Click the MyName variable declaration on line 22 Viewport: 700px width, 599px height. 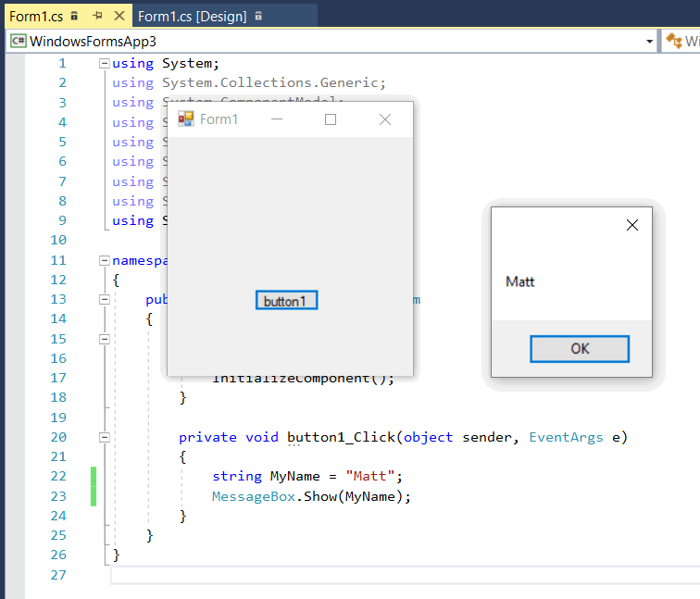pos(294,477)
